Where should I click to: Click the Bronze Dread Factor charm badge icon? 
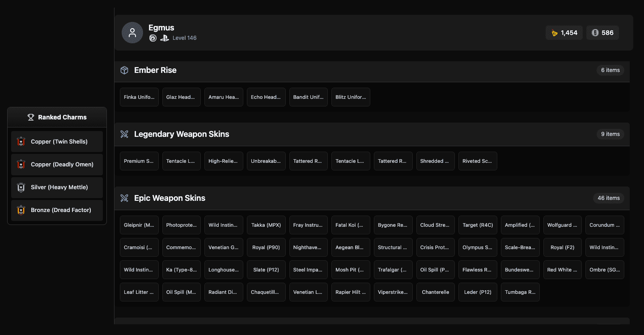pos(21,210)
